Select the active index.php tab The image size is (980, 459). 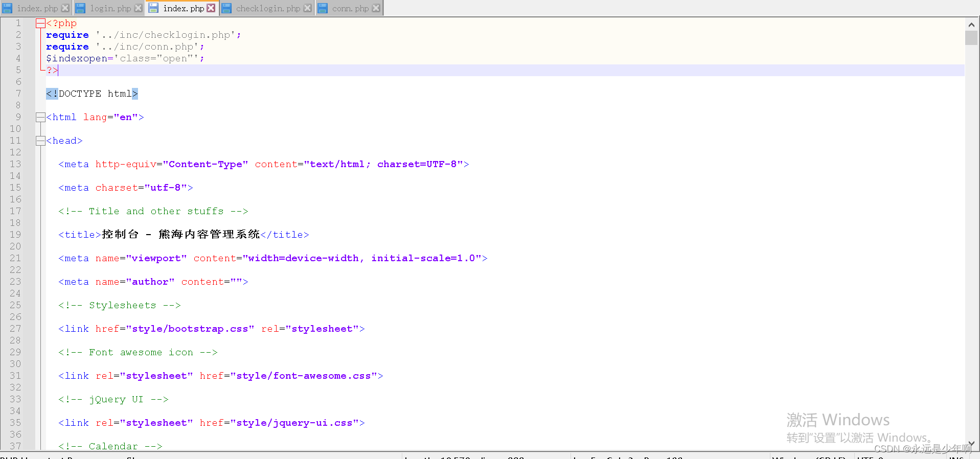click(184, 8)
